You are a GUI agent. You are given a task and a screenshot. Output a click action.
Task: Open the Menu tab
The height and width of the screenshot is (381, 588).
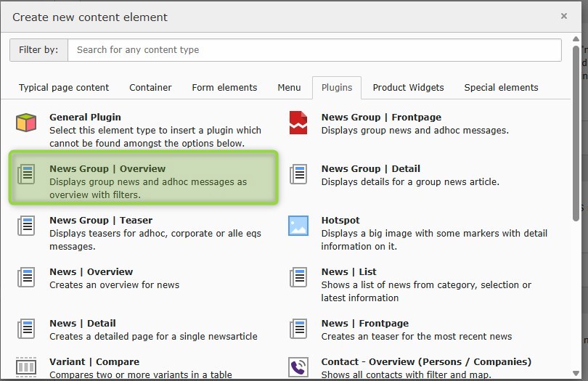289,88
